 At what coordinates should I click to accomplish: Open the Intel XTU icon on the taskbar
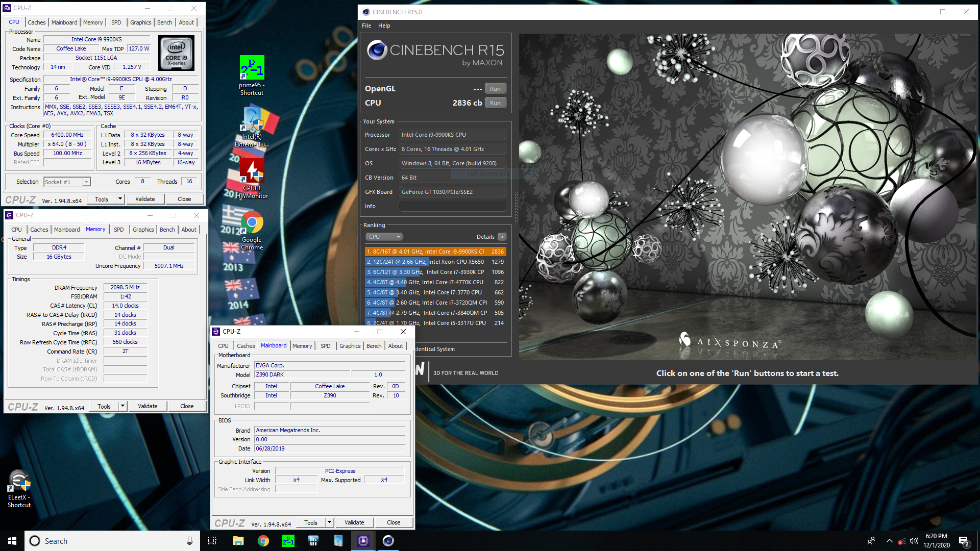[x=338, y=541]
